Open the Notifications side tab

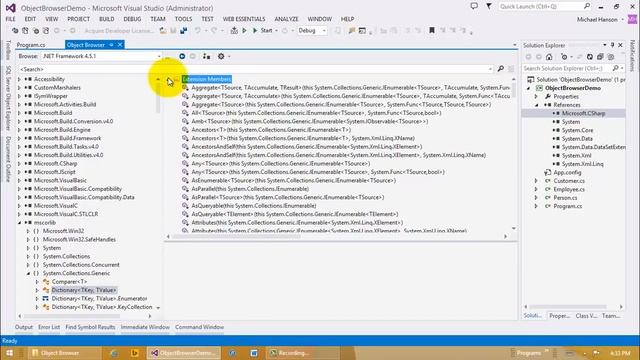pyautogui.click(x=632, y=56)
